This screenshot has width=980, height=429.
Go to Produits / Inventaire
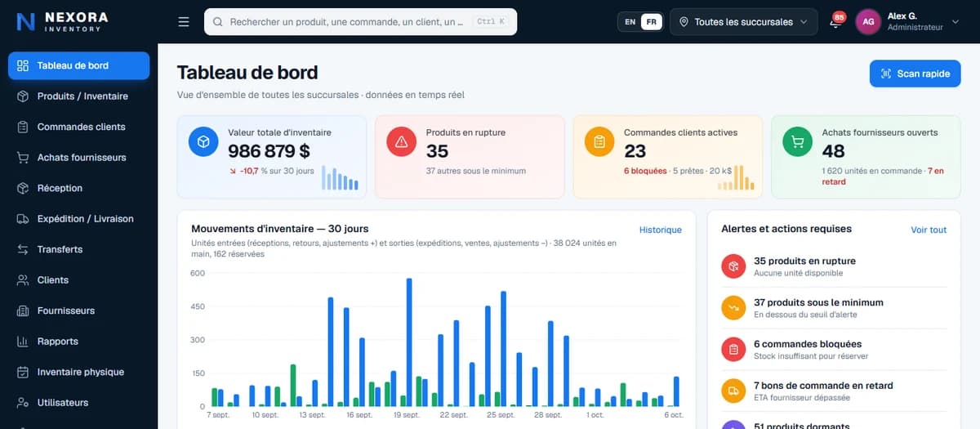(78, 96)
